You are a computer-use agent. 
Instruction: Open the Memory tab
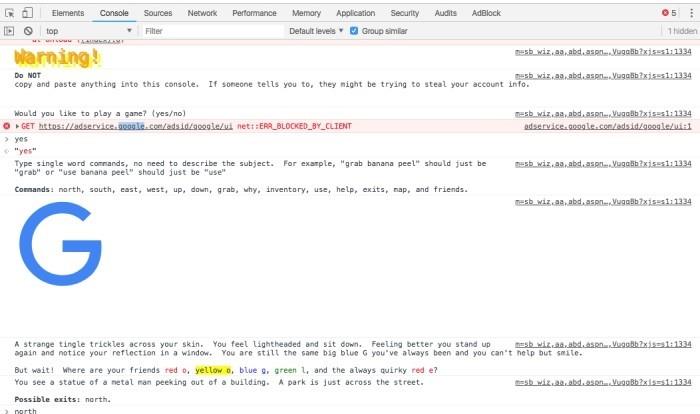click(306, 13)
